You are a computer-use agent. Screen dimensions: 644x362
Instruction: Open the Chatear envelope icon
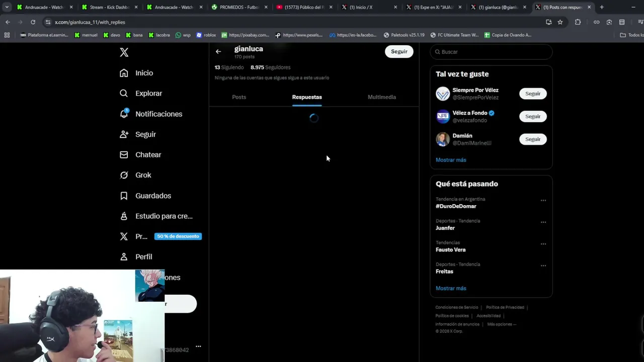(124, 155)
